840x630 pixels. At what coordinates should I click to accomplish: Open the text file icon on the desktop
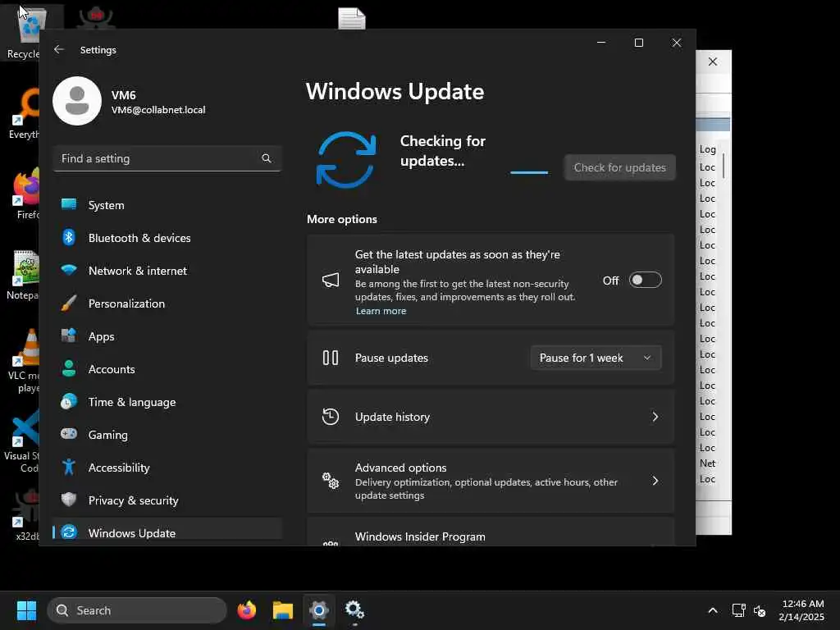[x=351, y=18]
